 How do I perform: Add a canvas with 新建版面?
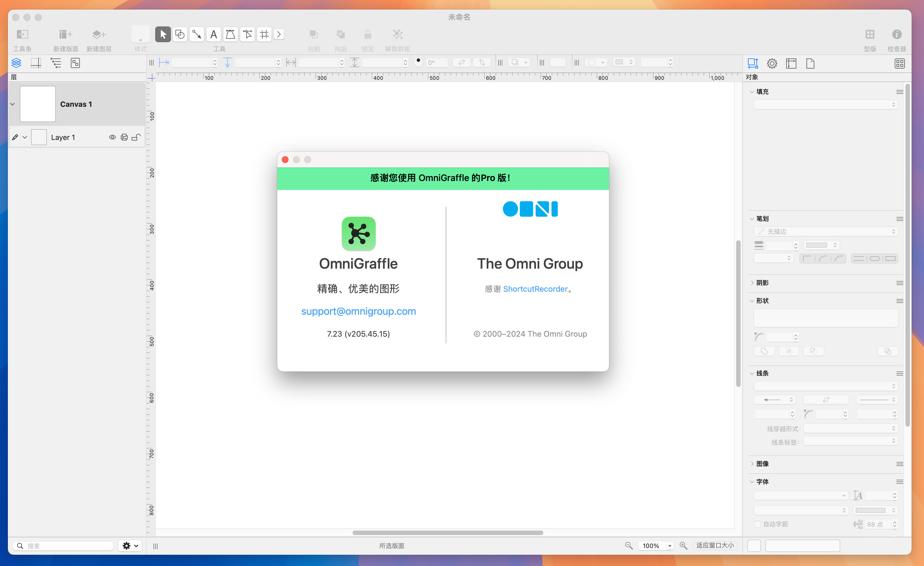pyautogui.click(x=66, y=35)
